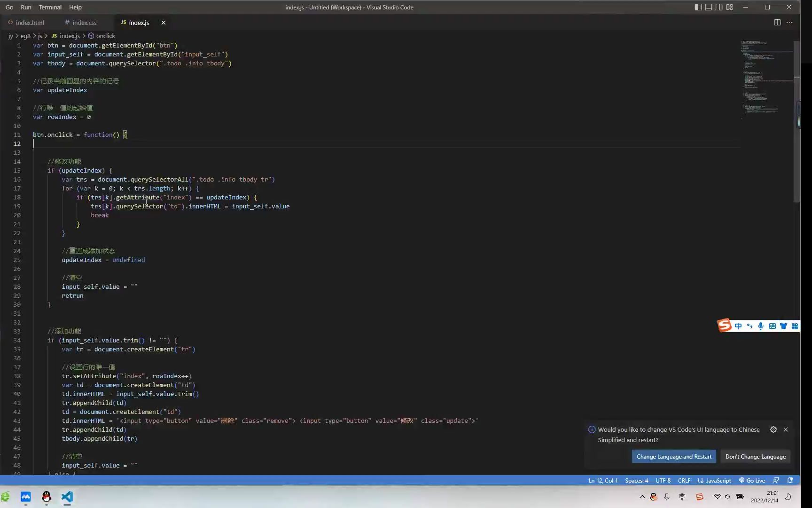This screenshot has width=812, height=508.
Task: Expand the js breadcrumb folder
Action: pyautogui.click(x=40, y=36)
